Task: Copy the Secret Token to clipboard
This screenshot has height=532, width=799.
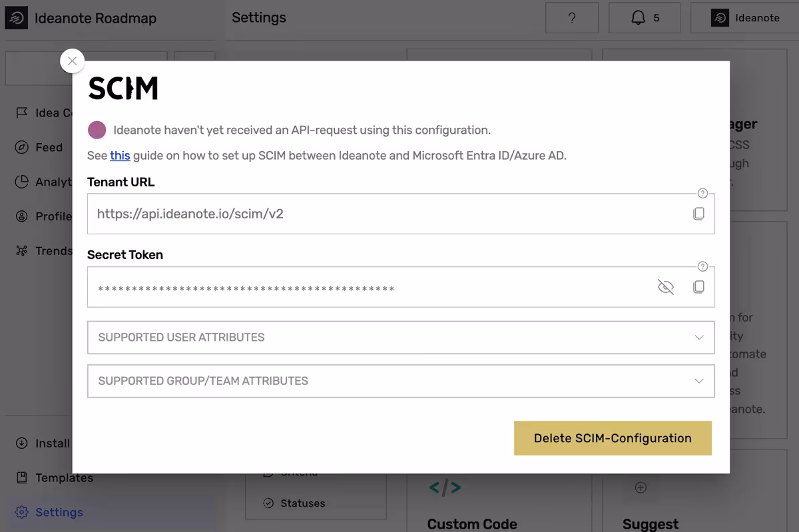Action: tap(699, 286)
